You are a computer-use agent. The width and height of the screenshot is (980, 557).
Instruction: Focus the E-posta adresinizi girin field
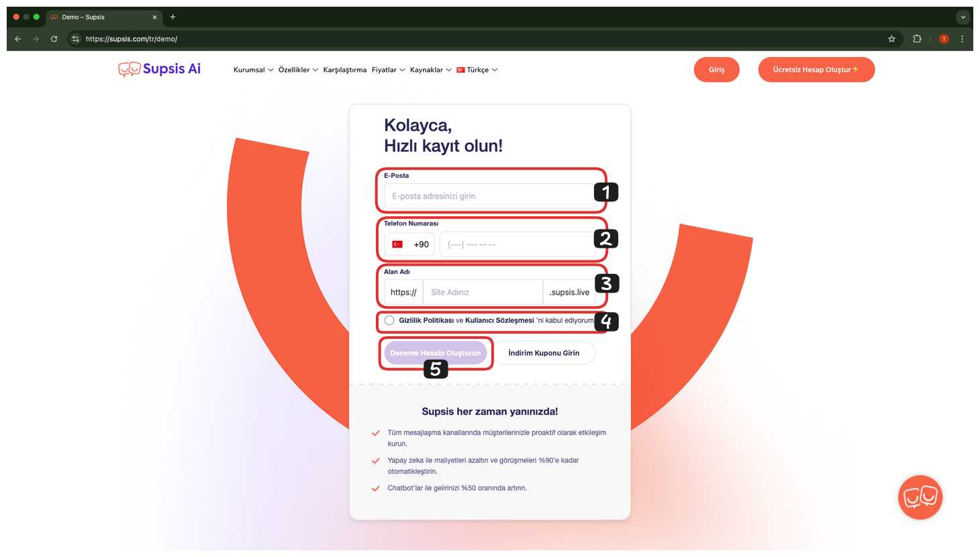point(489,196)
